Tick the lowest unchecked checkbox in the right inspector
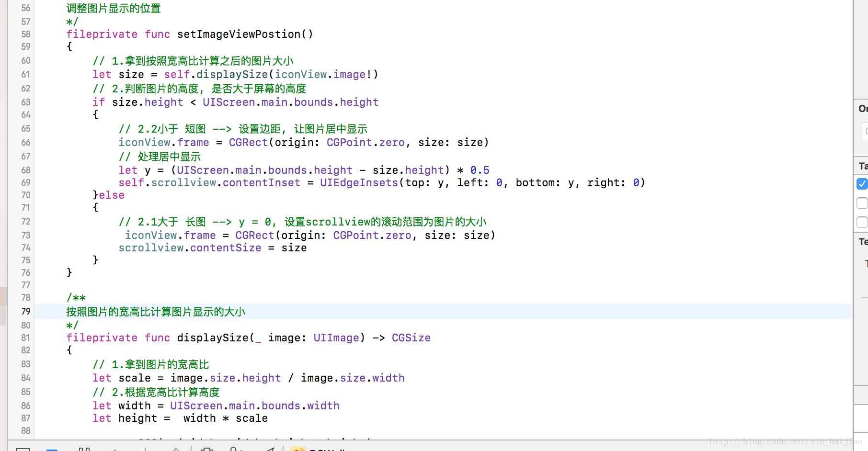868x451 pixels. click(862, 222)
